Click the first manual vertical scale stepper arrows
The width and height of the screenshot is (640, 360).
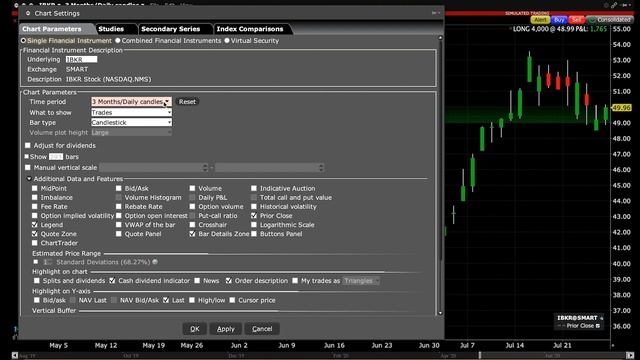(x=205, y=167)
